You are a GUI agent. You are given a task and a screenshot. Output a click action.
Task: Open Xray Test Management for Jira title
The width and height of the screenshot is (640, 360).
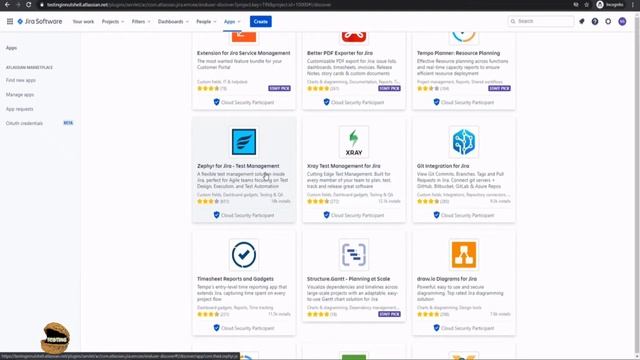[343, 166]
